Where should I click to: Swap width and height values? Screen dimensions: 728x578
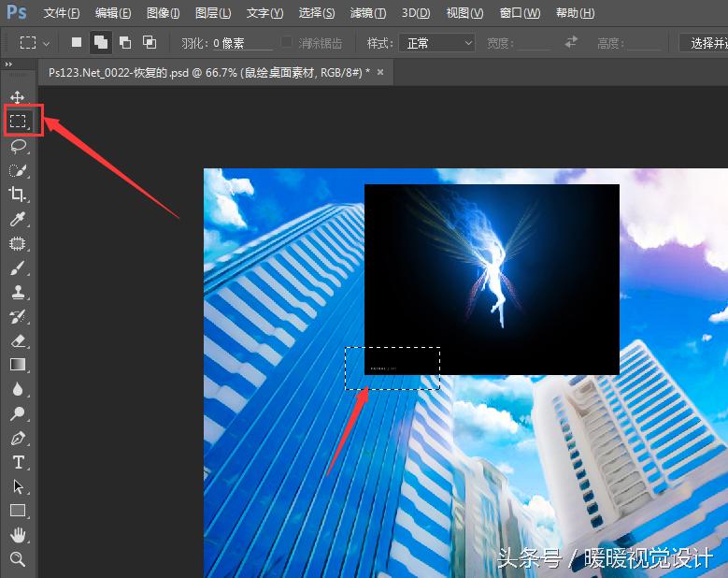point(571,43)
